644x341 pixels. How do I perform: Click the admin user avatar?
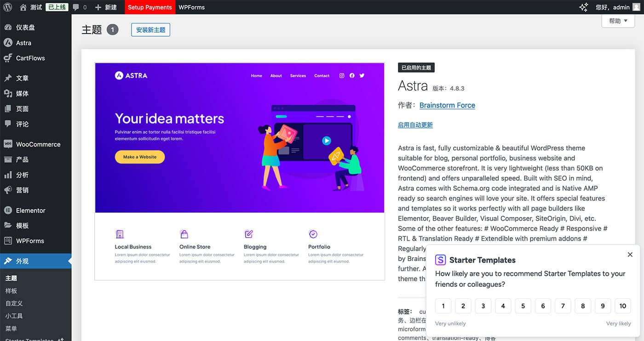tap(636, 7)
